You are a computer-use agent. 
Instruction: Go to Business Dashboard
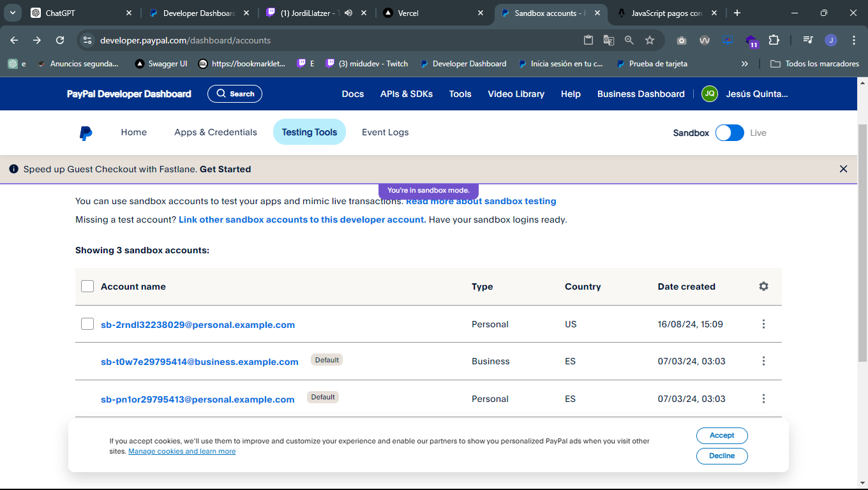[x=641, y=94]
